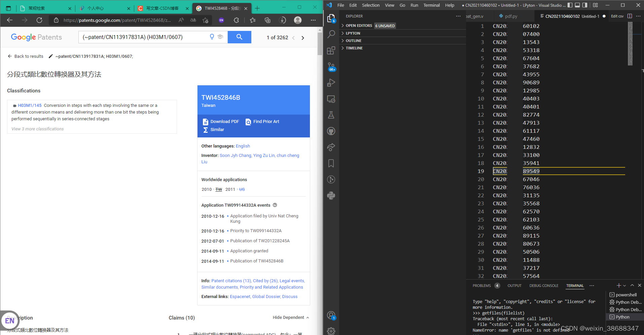Open Manage gear icon in VS Code
This screenshot has width=644, height=335.
(331, 331)
